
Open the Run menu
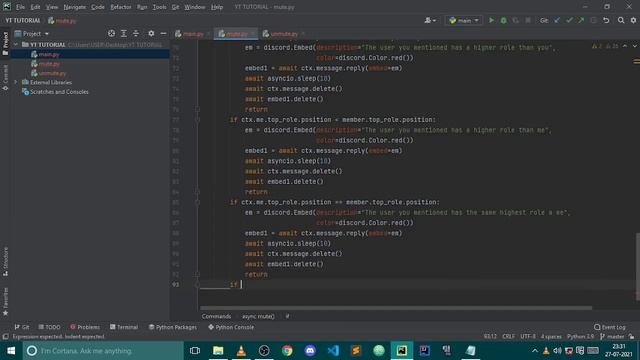pos(142,7)
